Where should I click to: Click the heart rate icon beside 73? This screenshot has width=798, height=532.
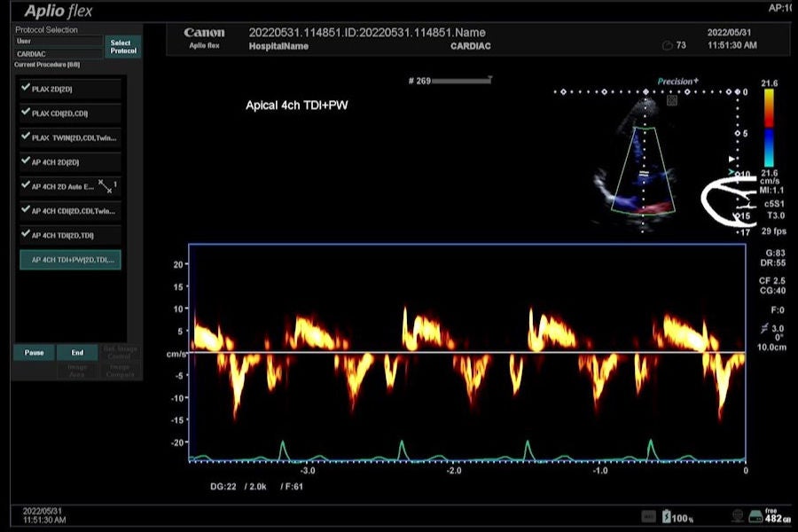(667, 45)
